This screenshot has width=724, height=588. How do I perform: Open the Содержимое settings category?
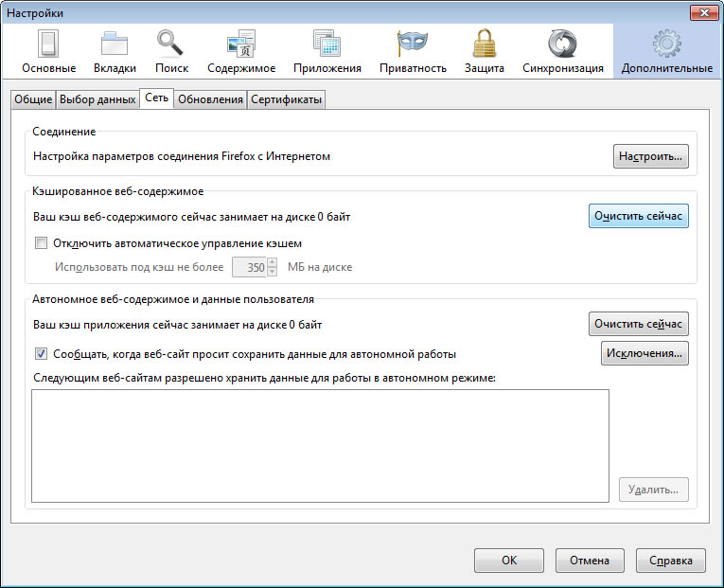point(241,52)
